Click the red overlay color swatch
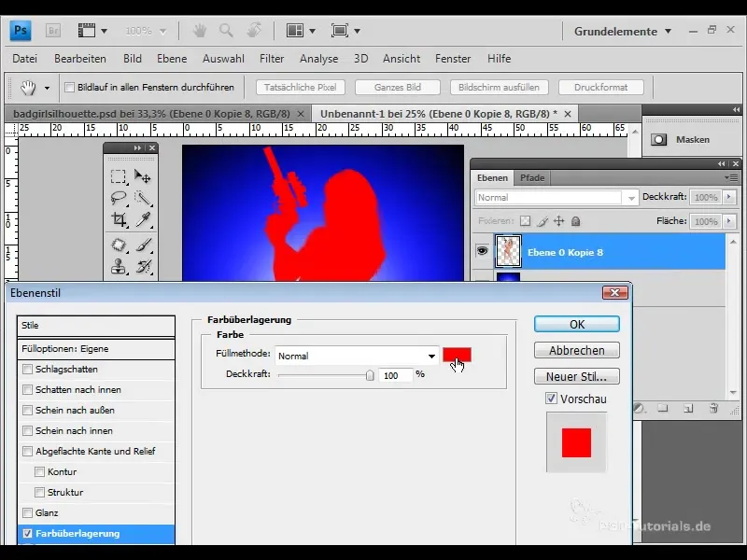Image resolution: width=747 pixels, height=560 pixels. [457, 355]
